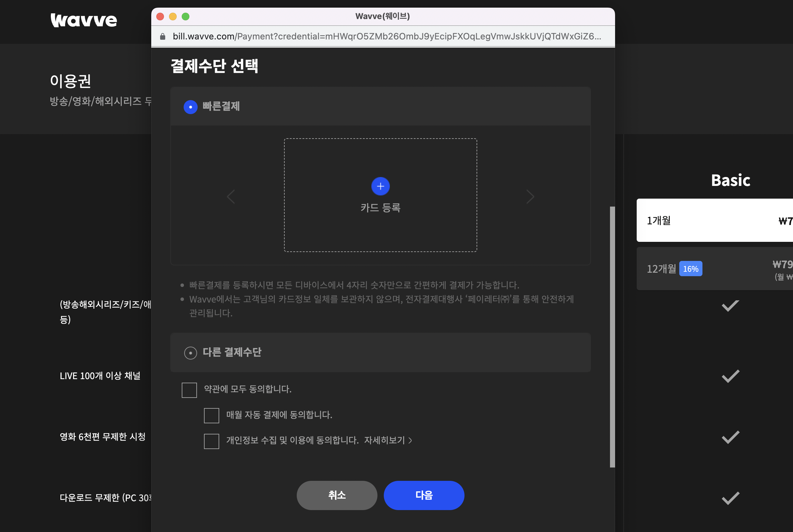
Task: Click the left carousel arrow
Action: point(231,196)
